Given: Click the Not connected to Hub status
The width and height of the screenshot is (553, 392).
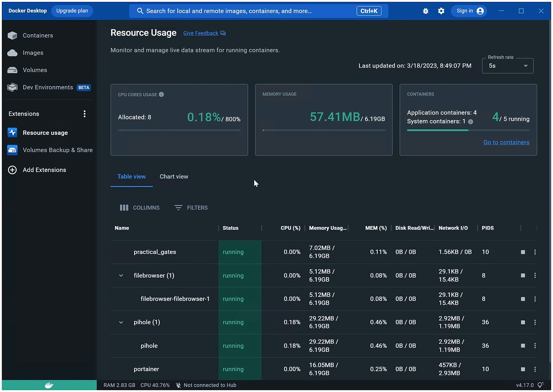Looking at the screenshot, I should pyautogui.click(x=206, y=385).
